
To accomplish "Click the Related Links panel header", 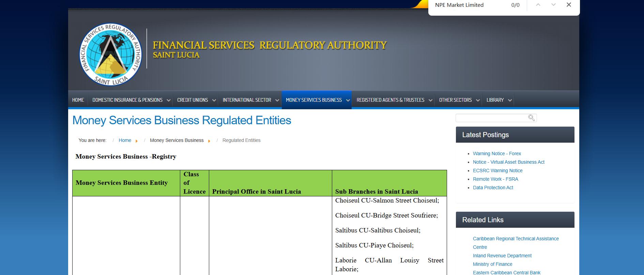I will pos(515,220).
